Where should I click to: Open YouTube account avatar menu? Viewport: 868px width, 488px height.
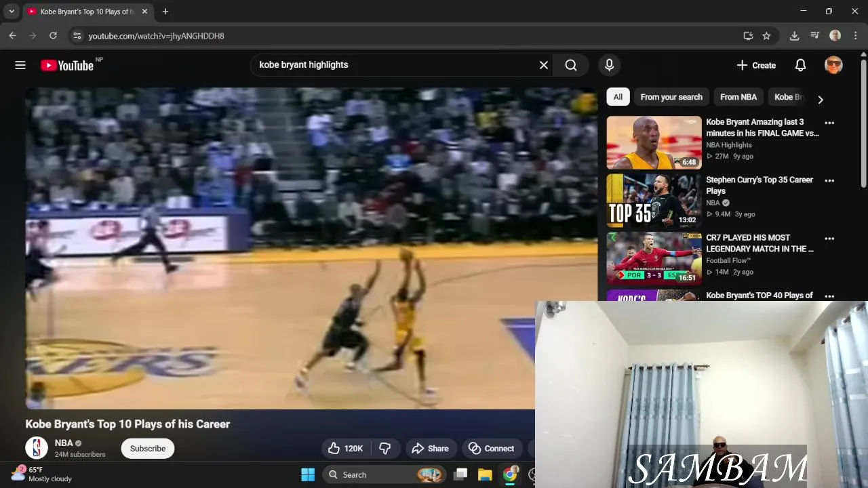point(833,65)
